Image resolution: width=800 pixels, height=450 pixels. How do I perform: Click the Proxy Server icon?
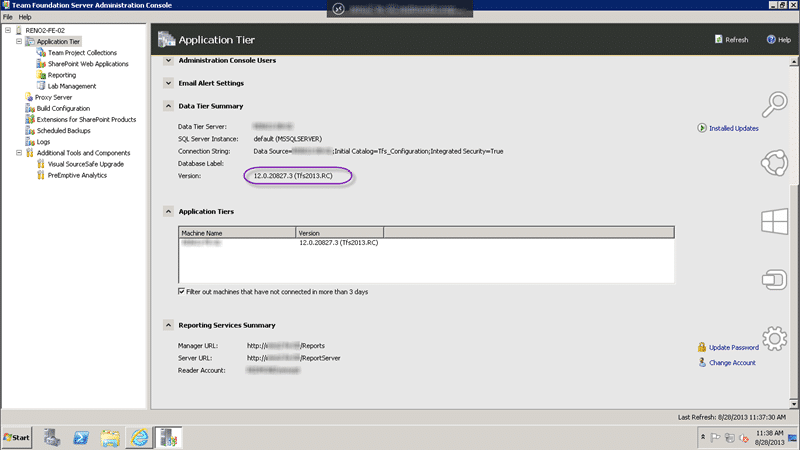click(x=29, y=97)
